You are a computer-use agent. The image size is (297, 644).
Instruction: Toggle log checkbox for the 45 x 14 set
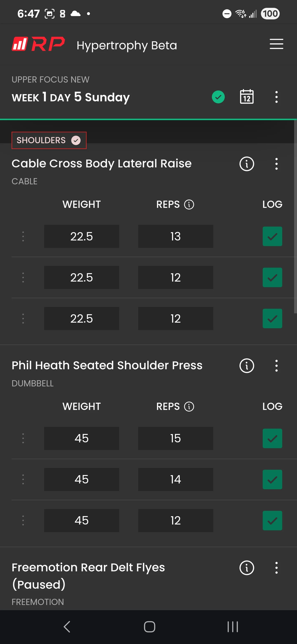272,479
